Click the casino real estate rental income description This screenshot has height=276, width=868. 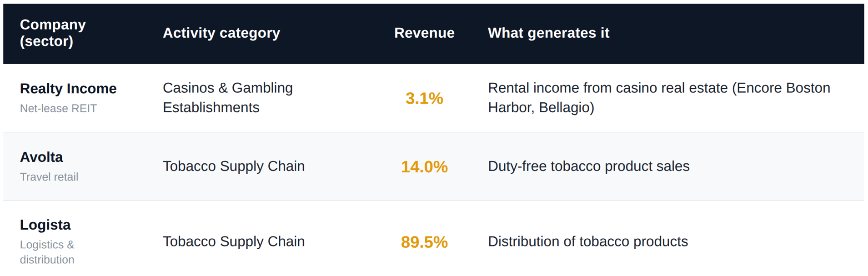(659, 98)
